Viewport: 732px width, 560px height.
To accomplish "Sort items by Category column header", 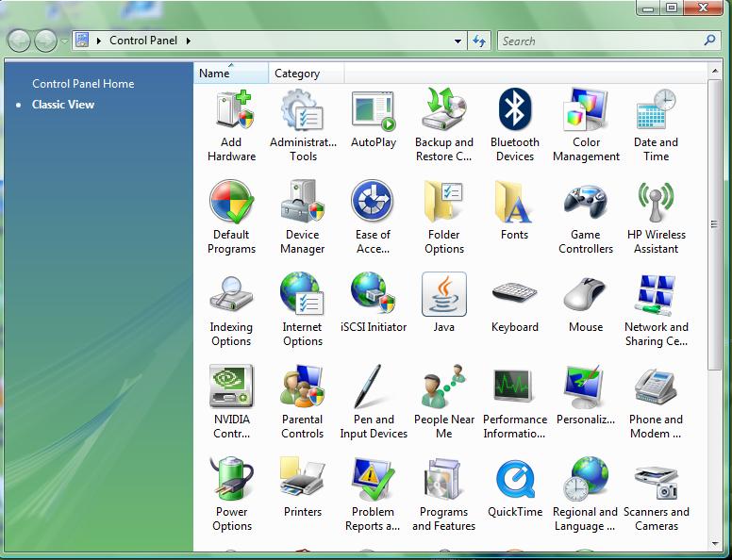I will [307, 74].
